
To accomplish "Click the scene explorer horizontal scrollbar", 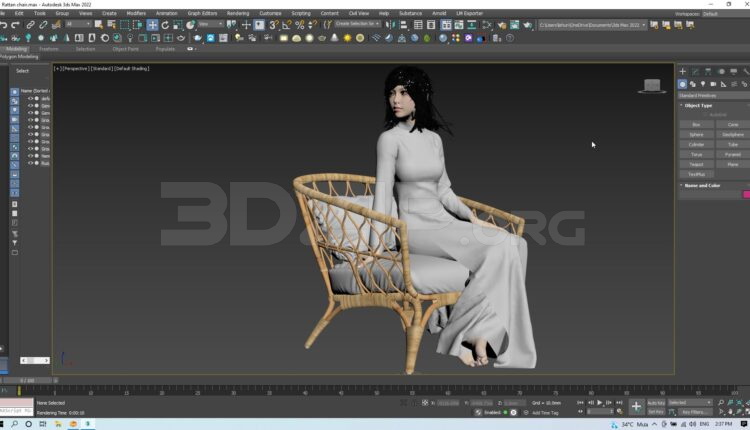I will (x=34, y=360).
